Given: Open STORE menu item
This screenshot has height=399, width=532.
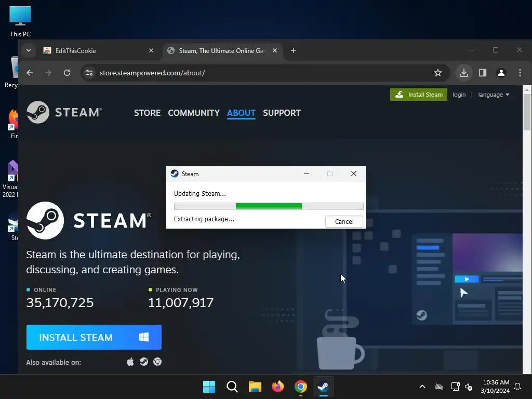Looking at the screenshot, I should tap(147, 113).
